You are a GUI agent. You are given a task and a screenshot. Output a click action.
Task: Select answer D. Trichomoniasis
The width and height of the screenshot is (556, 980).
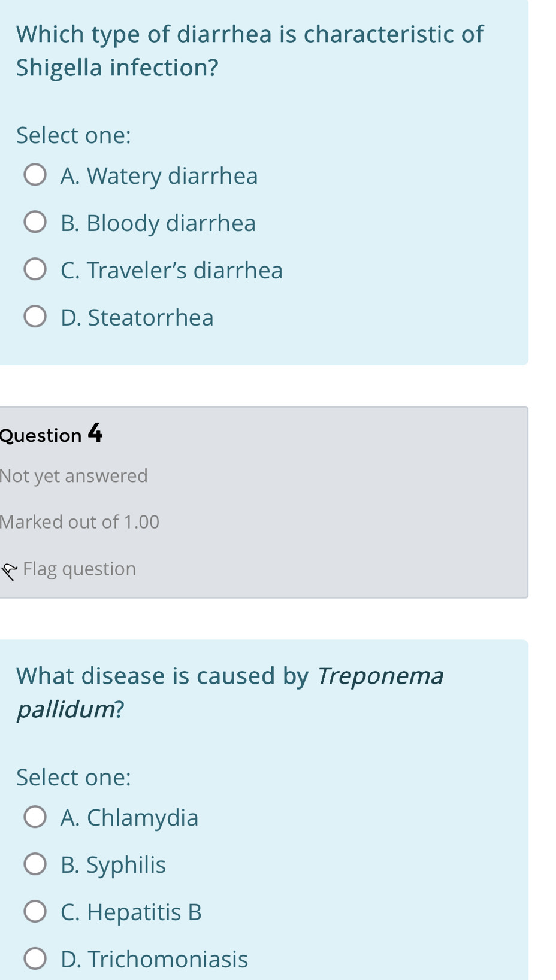pyautogui.click(x=35, y=957)
